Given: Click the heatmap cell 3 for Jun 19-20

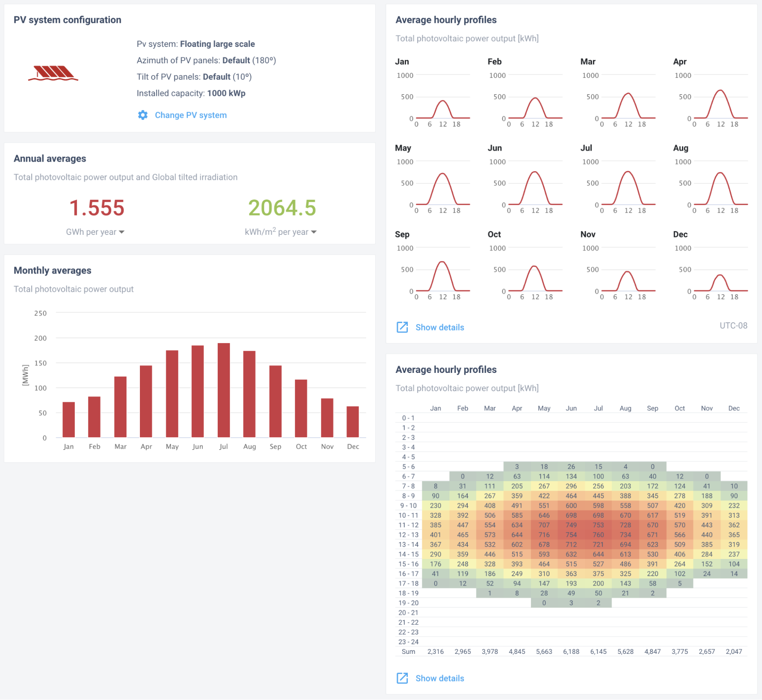Looking at the screenshot, I should (x=571, y=603).
